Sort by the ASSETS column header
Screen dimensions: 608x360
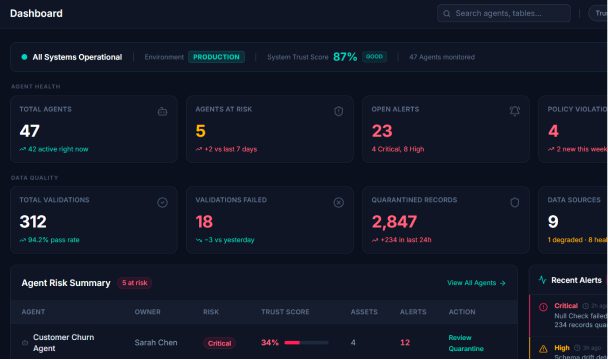tap(364, 312)
